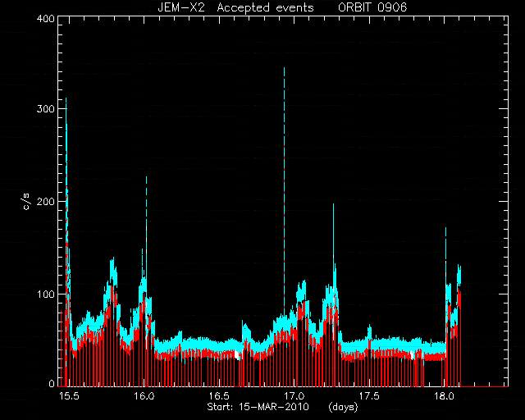Click the c/s y-axis unit label
525x420 pixels.
[x=27, y=202]
